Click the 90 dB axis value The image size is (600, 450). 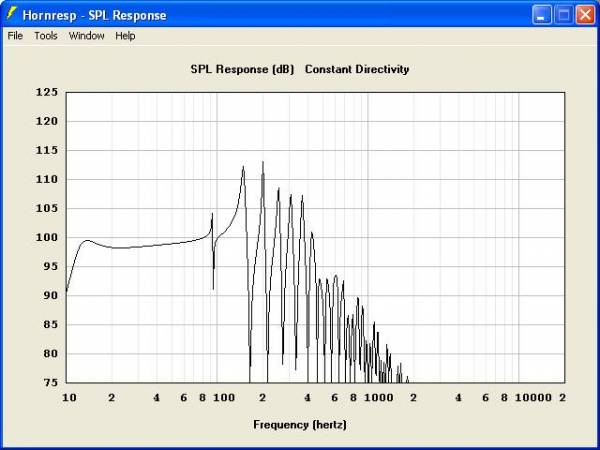pyautogui.click(x=50, y=295)
